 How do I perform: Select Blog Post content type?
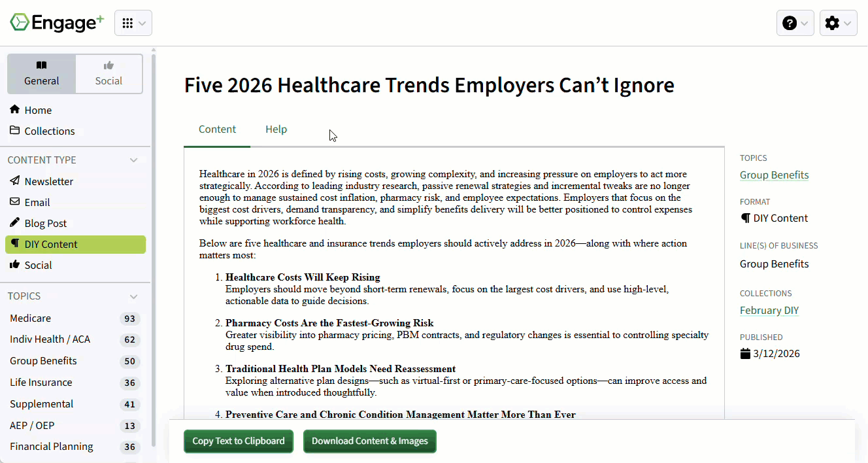point(39,223)
